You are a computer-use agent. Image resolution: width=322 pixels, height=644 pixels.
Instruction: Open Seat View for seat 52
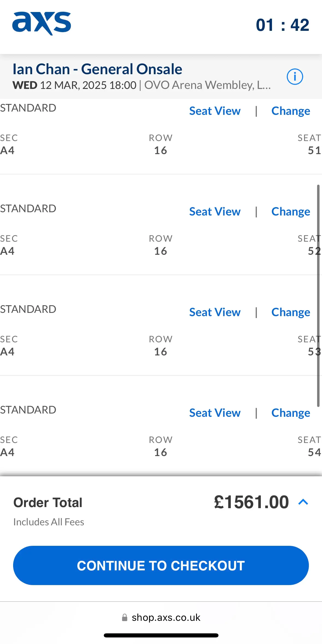coord(215,212)
